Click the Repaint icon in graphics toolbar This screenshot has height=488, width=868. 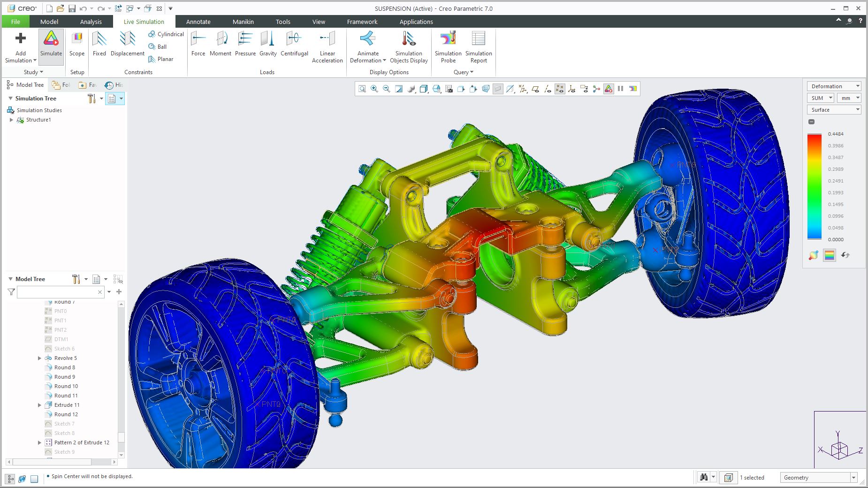399,89
